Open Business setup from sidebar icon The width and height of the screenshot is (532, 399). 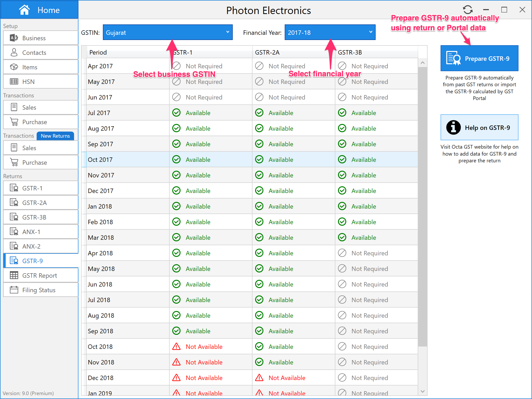point(14,38)
